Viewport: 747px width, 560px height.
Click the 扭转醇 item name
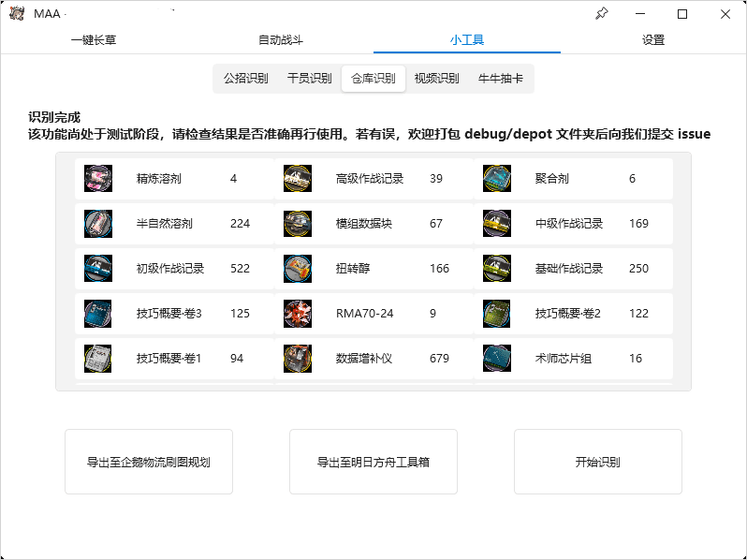[353, 269]
